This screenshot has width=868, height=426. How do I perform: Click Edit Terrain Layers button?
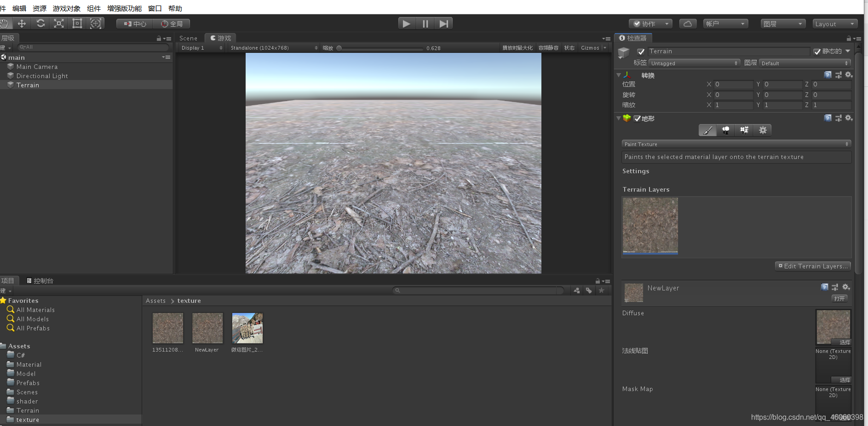pos(813,266)
